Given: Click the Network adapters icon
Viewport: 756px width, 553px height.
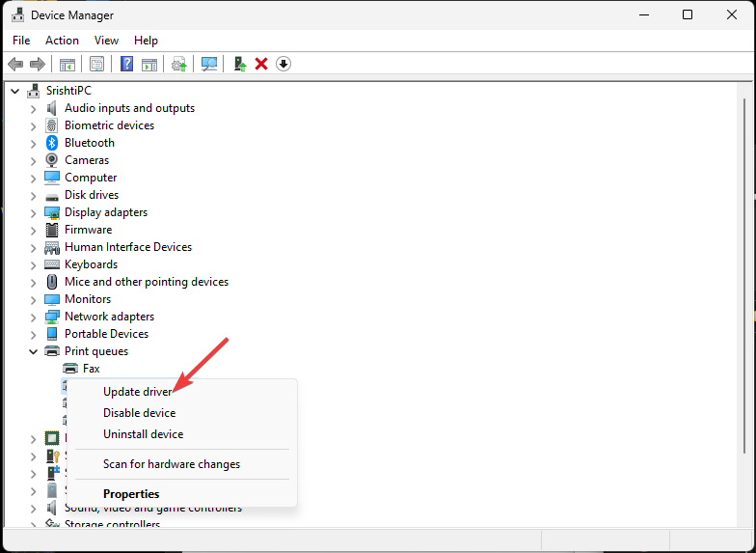Looking at the screenshot, I should click(52, 317).
